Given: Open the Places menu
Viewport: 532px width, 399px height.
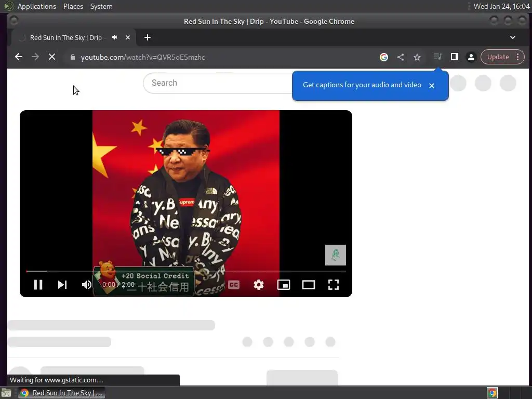Looking at the screenshot, I should [73, 6].
